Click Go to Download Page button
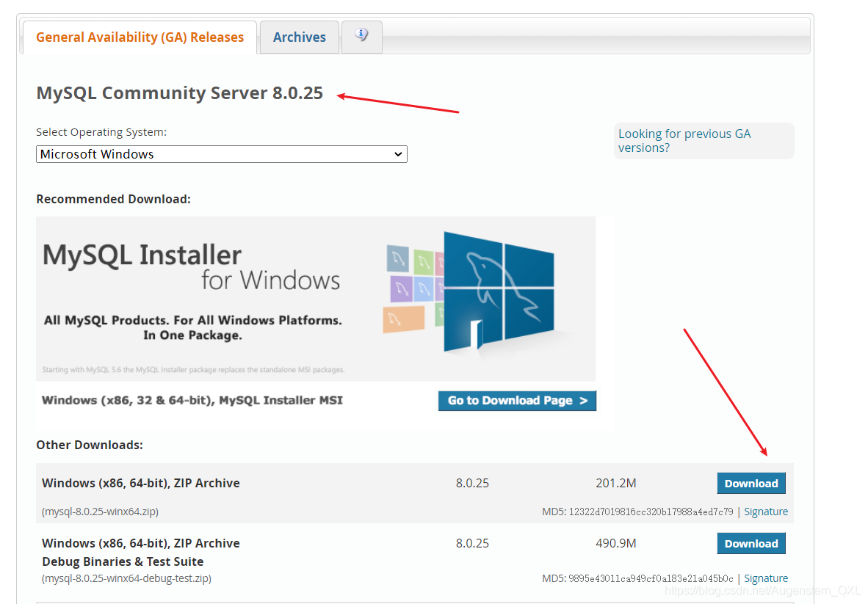 (517, 401)
